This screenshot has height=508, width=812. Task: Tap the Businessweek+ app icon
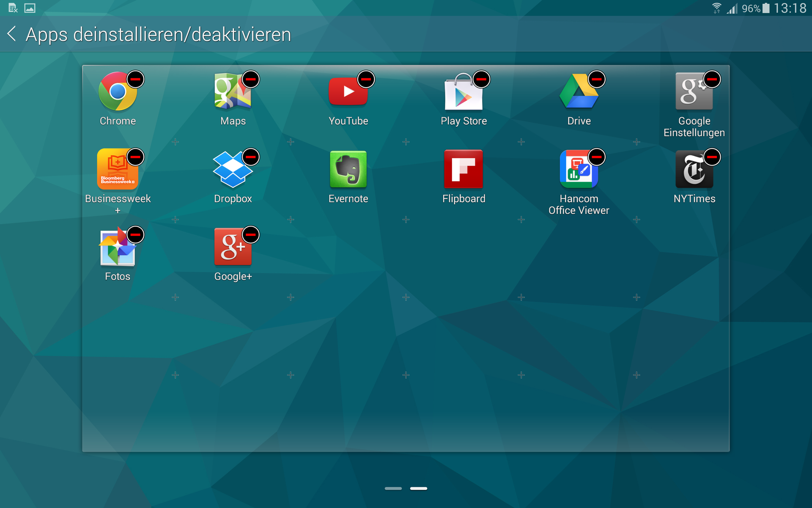point(118,169)
